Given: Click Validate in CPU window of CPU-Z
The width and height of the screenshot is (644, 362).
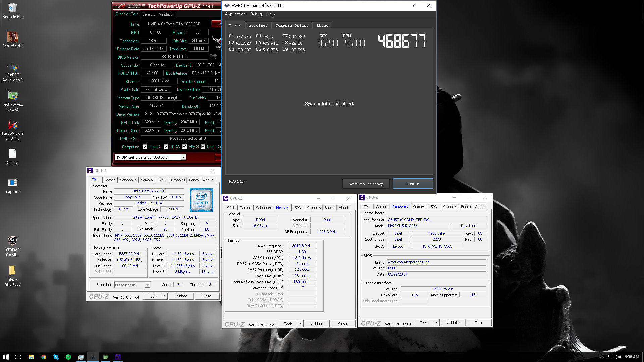Looking at the screenshot, I should pyautogui.click(x=181, y=296).
